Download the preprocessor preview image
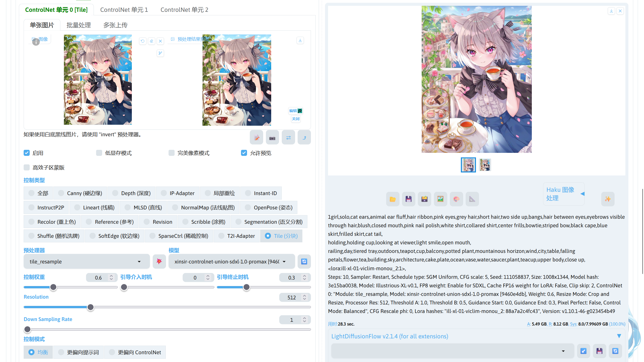The width and height of the screenshot is (644, 362). [300, 40]
